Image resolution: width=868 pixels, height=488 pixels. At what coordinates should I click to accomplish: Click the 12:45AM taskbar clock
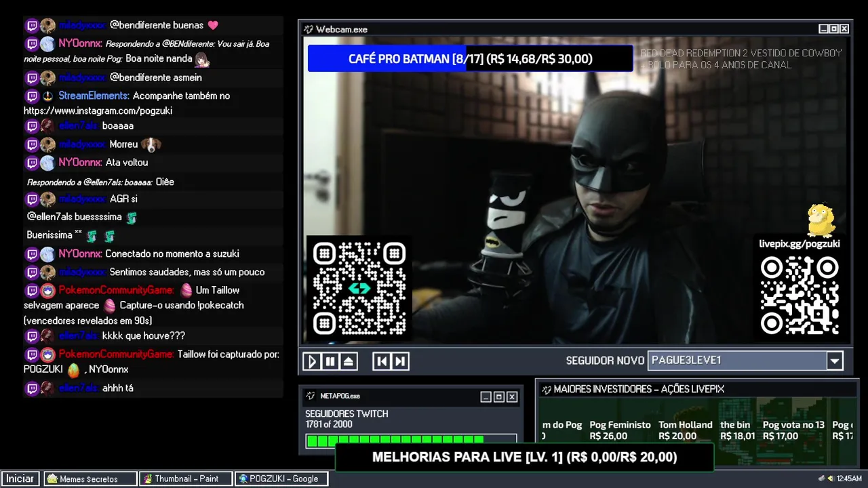point(849,479)
